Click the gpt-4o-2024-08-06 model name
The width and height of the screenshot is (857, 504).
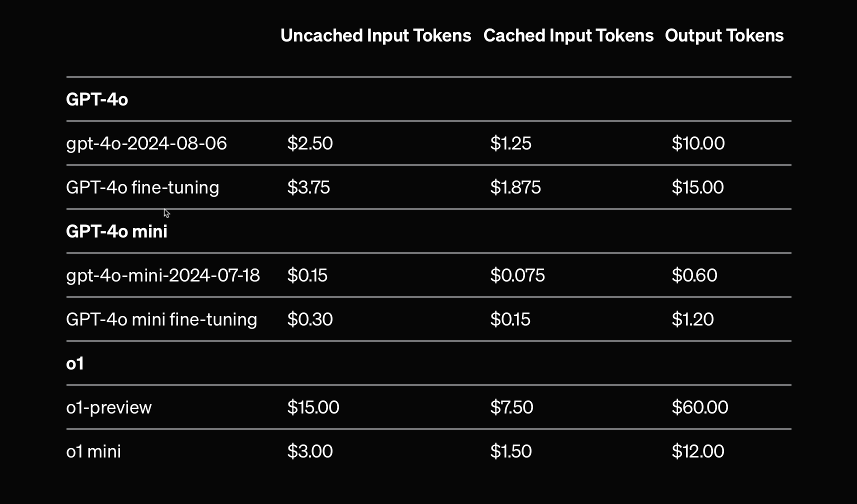tap(146, 143)
